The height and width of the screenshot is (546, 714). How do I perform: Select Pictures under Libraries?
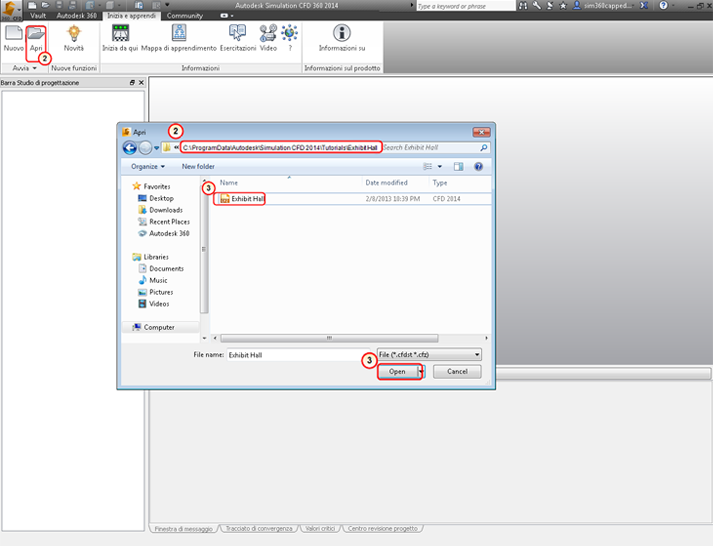pos(156,292)
